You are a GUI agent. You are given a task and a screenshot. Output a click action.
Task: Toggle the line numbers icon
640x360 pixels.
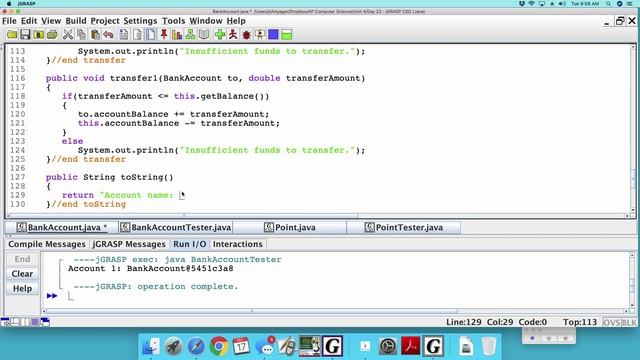pyautogui.click(x=151, y=35)
